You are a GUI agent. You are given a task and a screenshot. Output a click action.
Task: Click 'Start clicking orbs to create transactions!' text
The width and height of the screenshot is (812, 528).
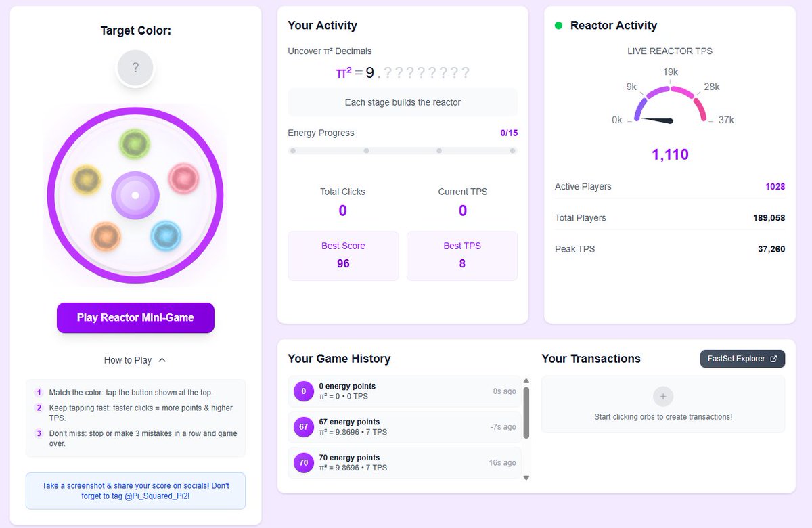[663, 417]
